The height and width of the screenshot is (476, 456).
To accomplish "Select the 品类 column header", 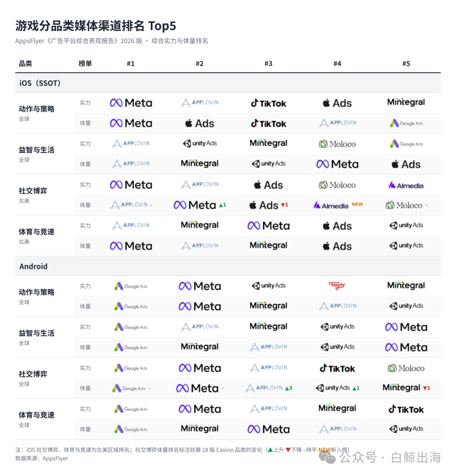I will 25,63.
